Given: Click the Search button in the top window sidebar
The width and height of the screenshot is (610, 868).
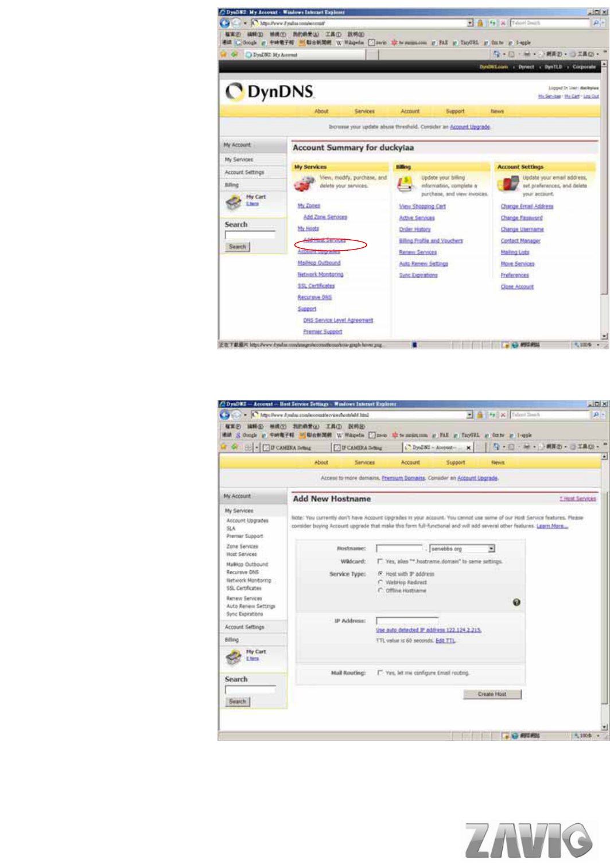Looking at the screenshot, I should coord(238,247).
